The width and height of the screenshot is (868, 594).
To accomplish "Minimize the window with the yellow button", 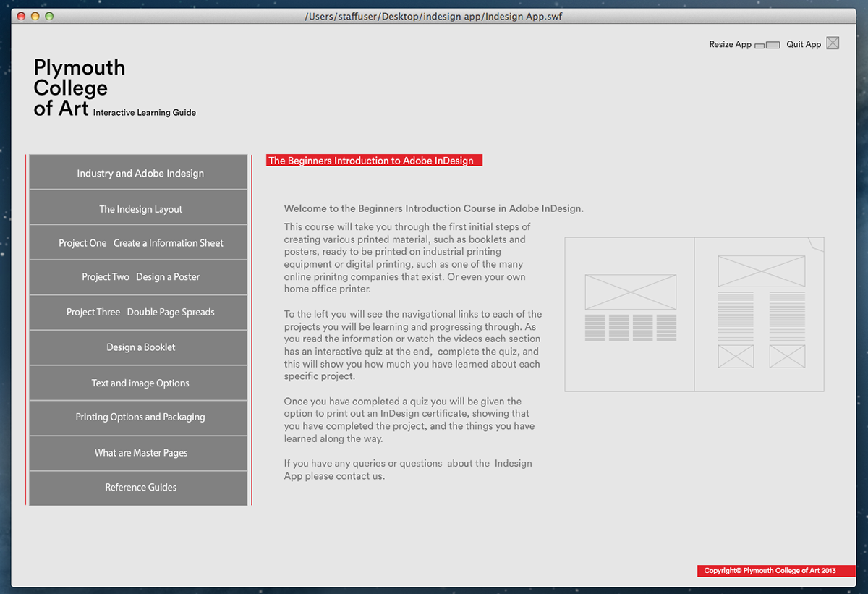I will (x=35, y=16).
